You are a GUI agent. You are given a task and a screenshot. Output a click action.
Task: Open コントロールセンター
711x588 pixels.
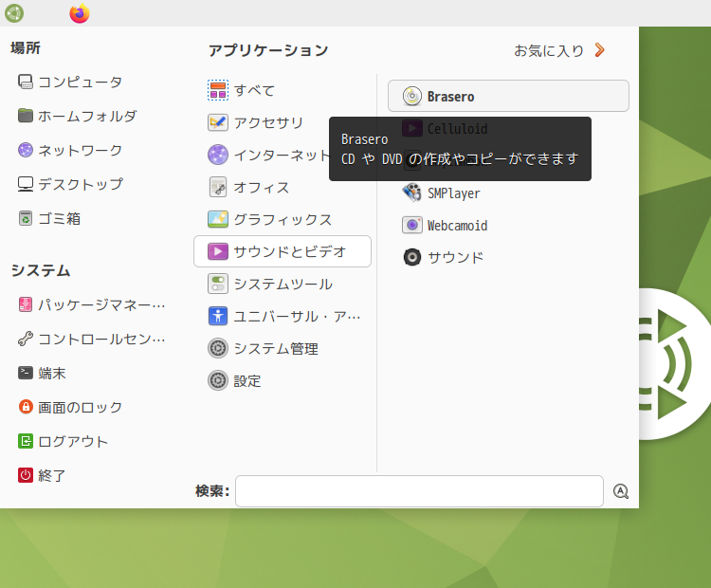tap(92, 339)
